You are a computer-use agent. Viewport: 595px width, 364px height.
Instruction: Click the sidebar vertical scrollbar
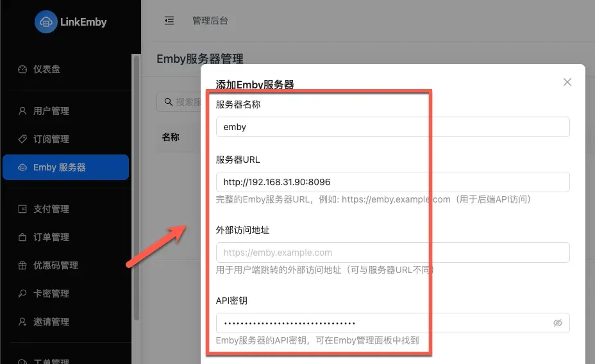coord(137,188)
